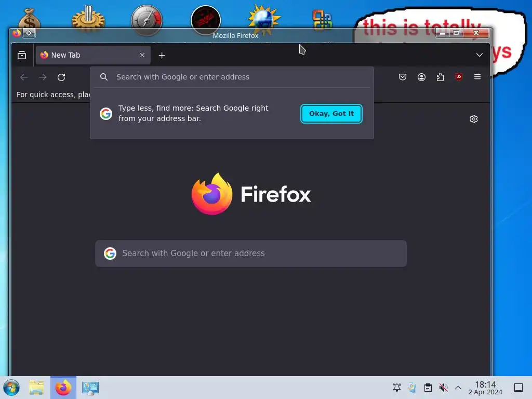
Task: Toggle the muted volume tray icon
Action: (x=443, y=388)
